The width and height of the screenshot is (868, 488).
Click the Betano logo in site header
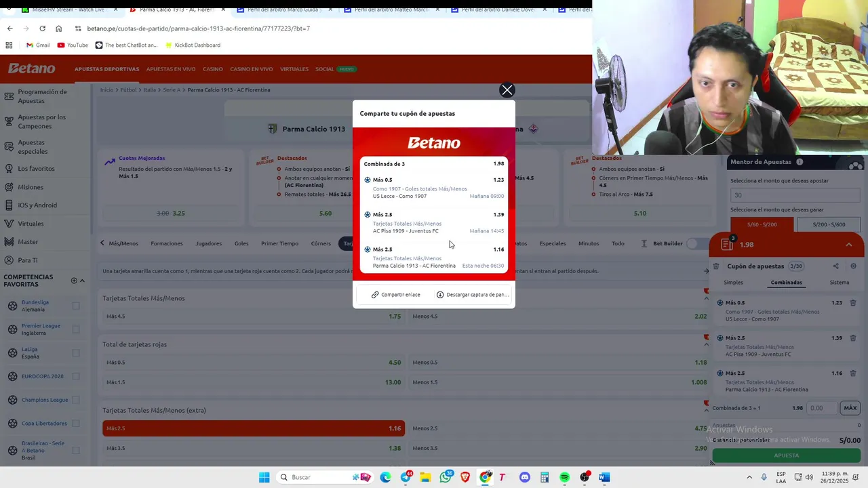(31, 68)
